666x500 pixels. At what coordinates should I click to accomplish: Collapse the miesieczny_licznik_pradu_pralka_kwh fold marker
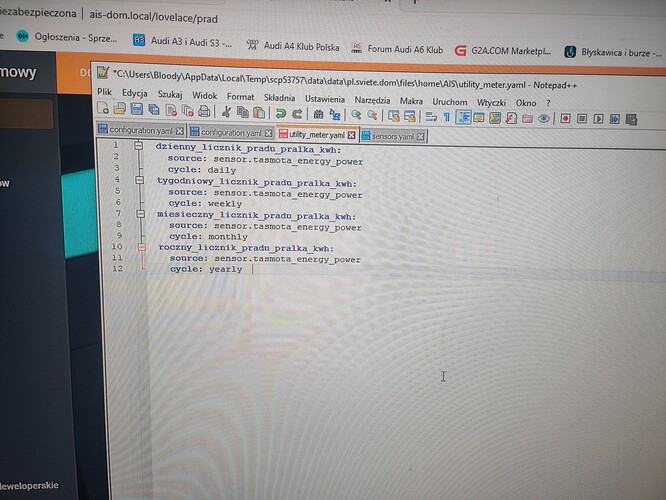[141, 214]
